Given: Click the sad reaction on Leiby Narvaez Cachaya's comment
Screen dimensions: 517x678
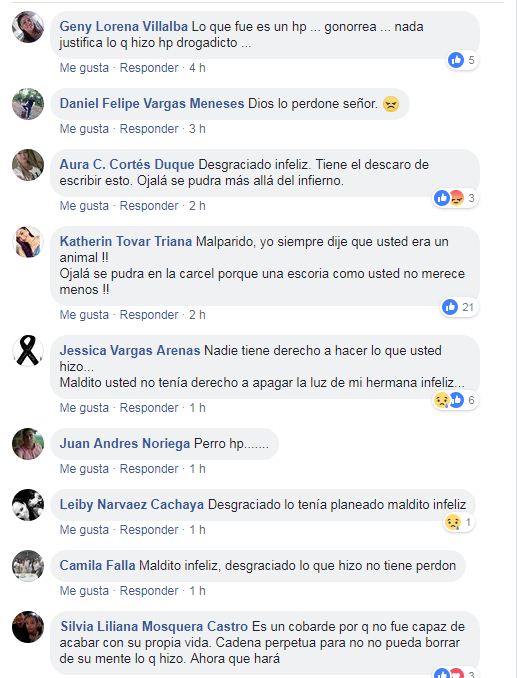Looking at the screenshot, I should tap(453, 523).
